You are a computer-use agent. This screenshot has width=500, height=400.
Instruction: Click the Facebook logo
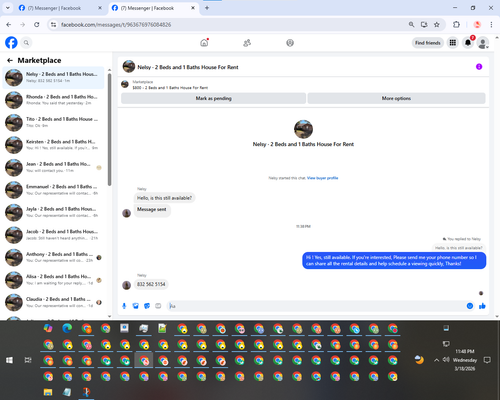(11, 43)
